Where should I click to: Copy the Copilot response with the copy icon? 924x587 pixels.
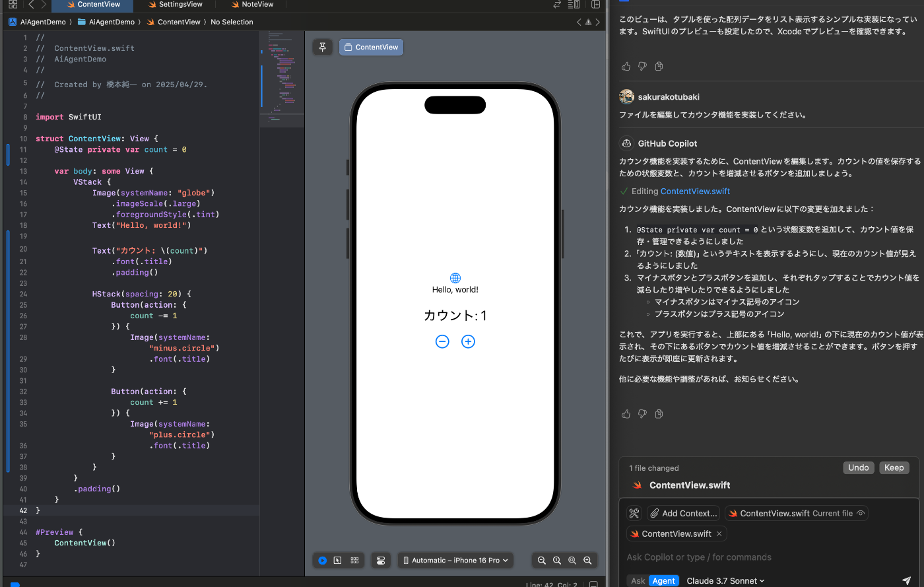click(x=658, y=414)
